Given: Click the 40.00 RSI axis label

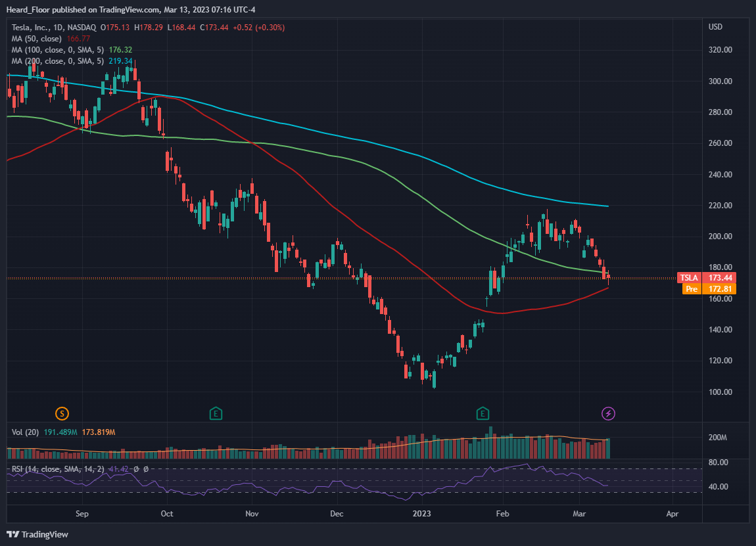Looking at the screenshot, I should tap(719, 487).
